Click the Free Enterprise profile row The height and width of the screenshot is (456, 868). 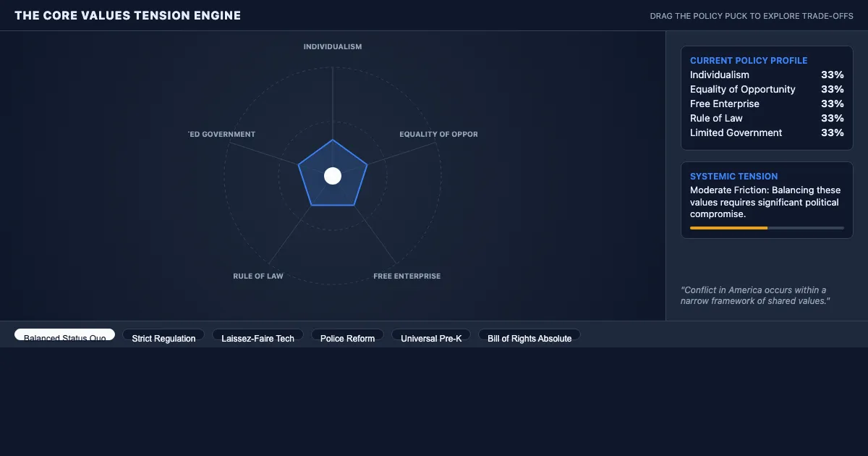click(x=767, y=104)
